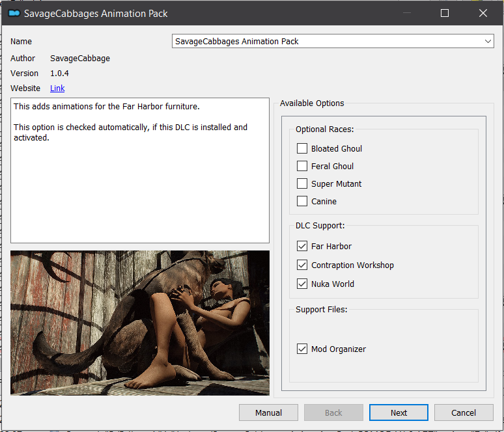Screen dimensions: 504x432
Task: Click the Support Files group label
Action: (x=322, y=310)
